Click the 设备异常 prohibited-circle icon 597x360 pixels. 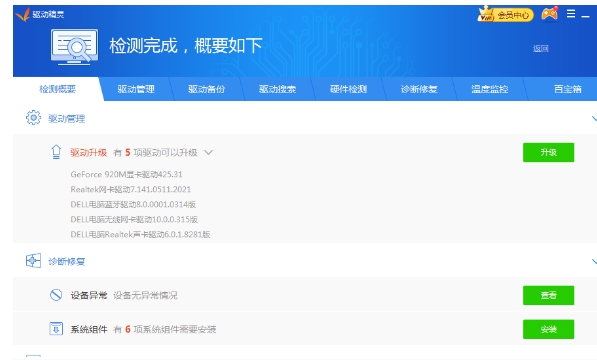pos(56,295)
